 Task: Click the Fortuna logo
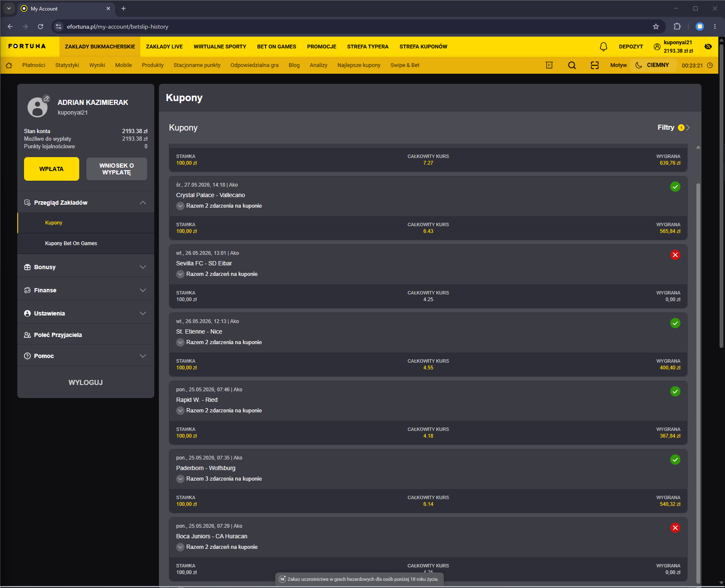[27, 46]
